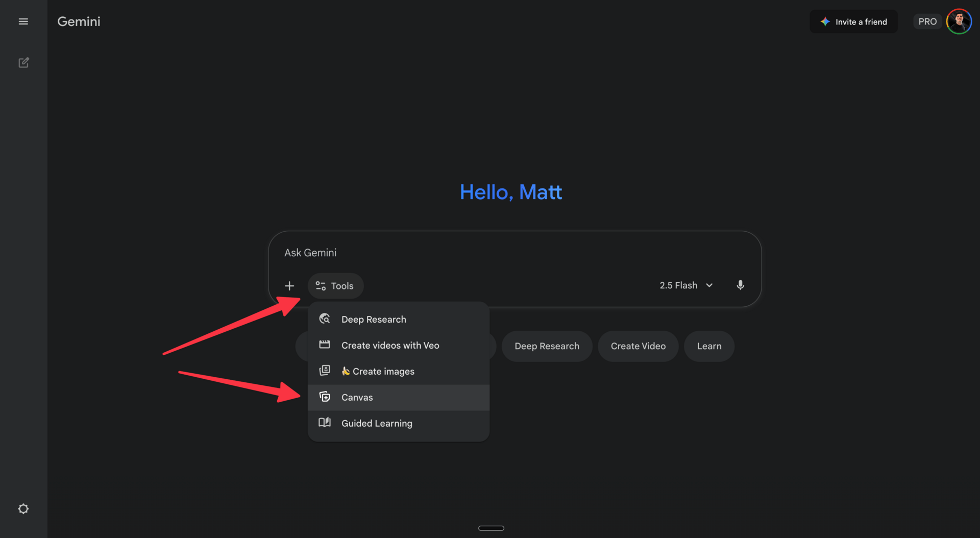Select Create images from the Tools menu
The image size is (980, 538).
399,372
